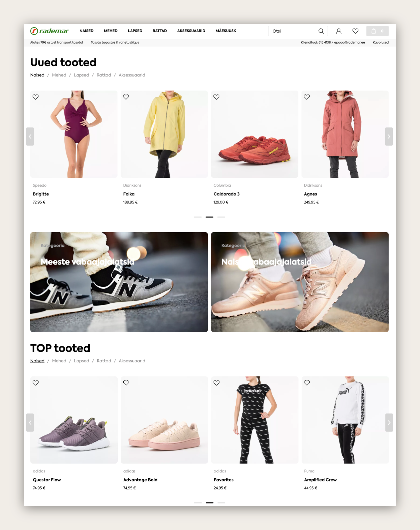Show next Uued tooted products
The image size is (420, 530).
pos(389,136)
